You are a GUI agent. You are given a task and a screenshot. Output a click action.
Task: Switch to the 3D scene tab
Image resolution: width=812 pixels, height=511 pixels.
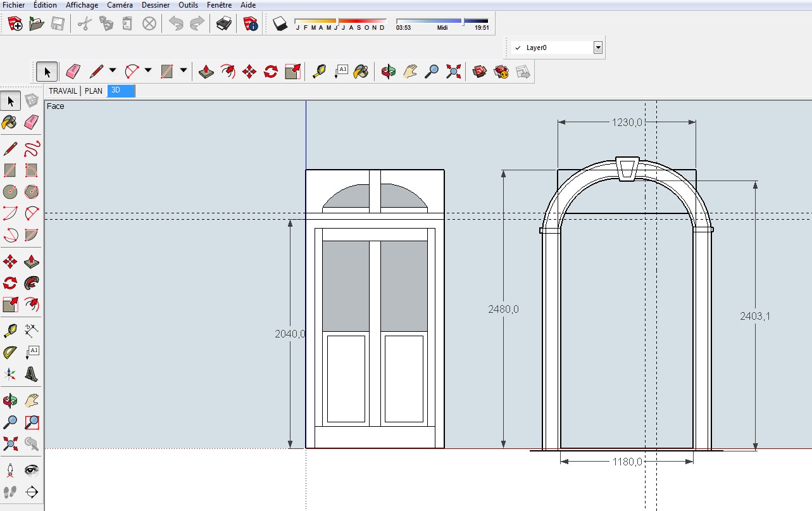[x=121, y=91]
